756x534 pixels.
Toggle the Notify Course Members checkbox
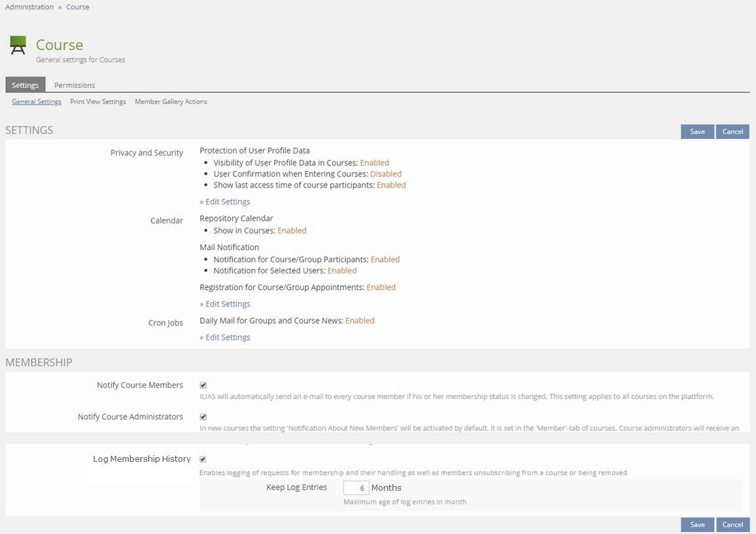tap(203, 385)
